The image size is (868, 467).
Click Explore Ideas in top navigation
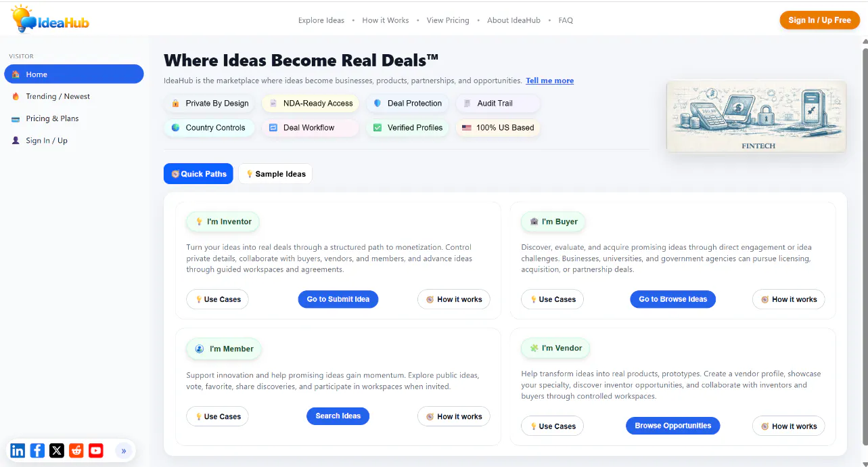coord(321,20)
